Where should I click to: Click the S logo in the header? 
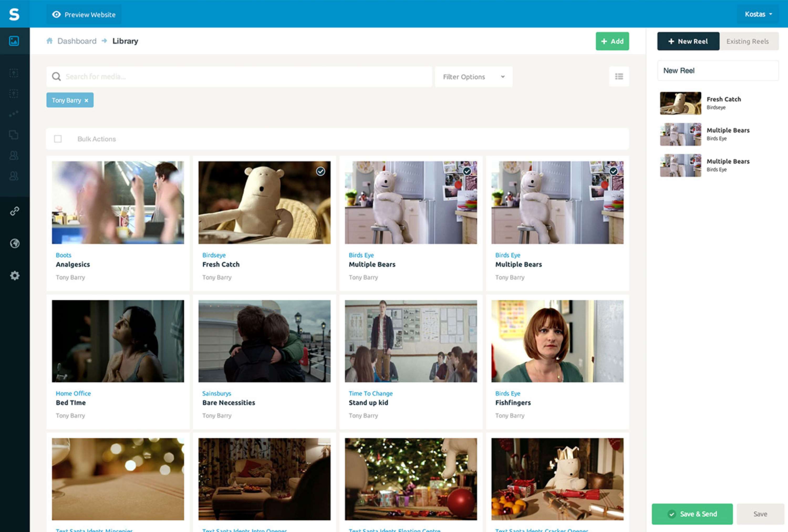[14, 14]
